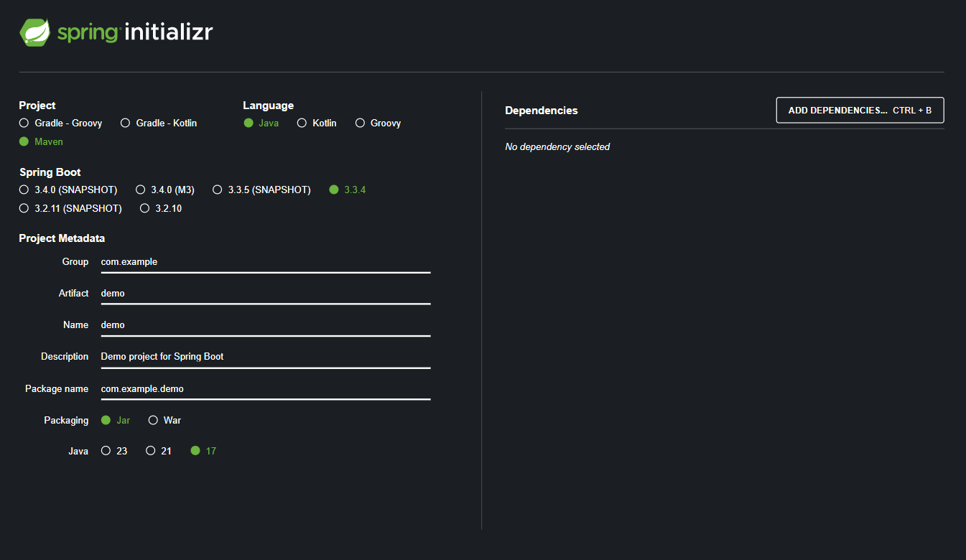966x560 pixels.
Task: Select Spring Boot 3.4.0 (M3)
Action: coord(164,190)
